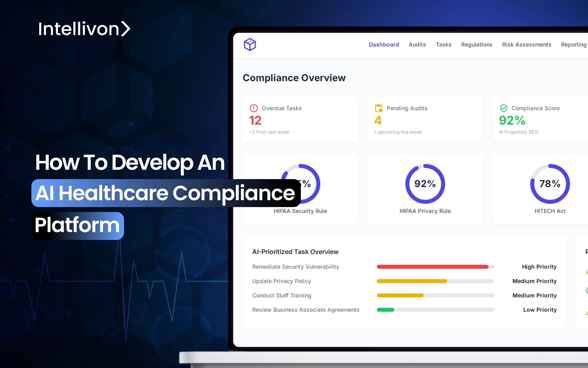The width and height of the screenshot is (588, 368).
Task: Click Review Business Associate Agreements task
Action: [306, 310]
